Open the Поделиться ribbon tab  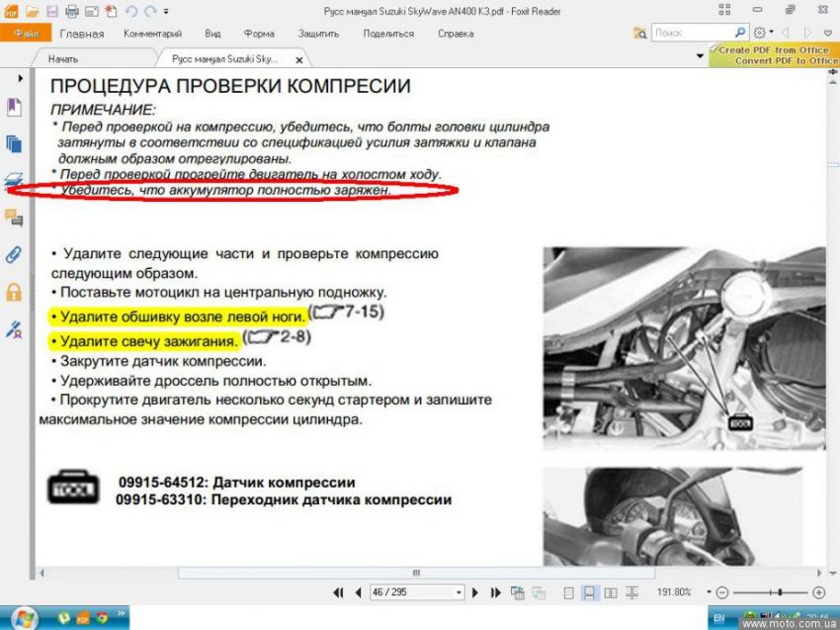(388, 34)
